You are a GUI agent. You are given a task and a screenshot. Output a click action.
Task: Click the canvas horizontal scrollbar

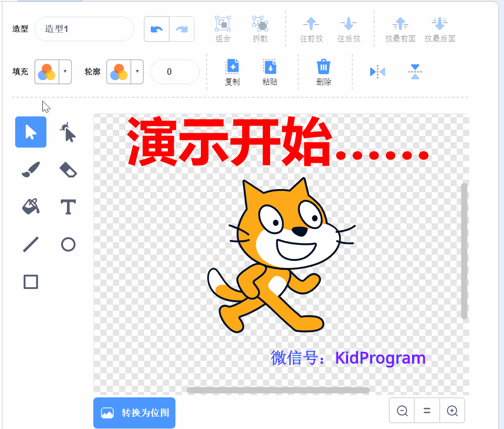(278, 390)
